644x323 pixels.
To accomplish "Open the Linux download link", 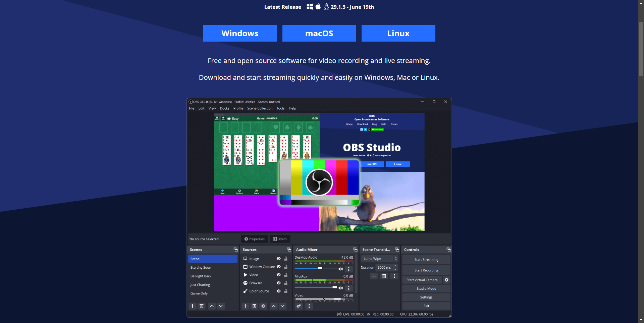I will (x=398, y=33).
